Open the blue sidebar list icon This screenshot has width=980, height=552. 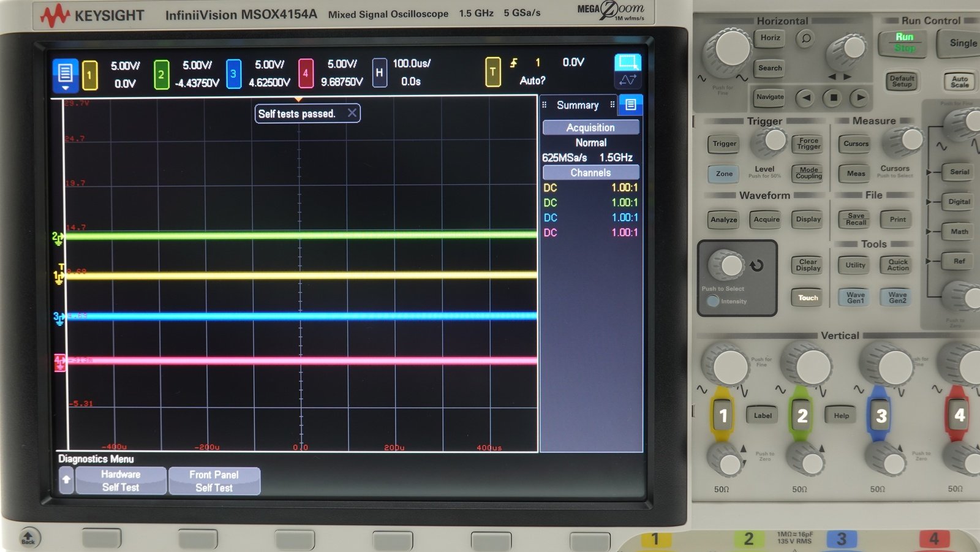[630, 105]
